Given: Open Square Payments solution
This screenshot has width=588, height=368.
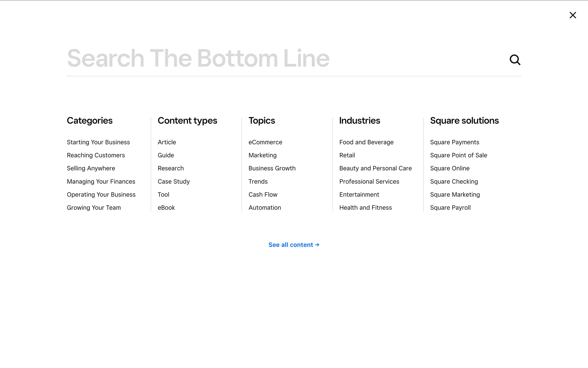Looking at the screenshot, I should pos(454,142).
